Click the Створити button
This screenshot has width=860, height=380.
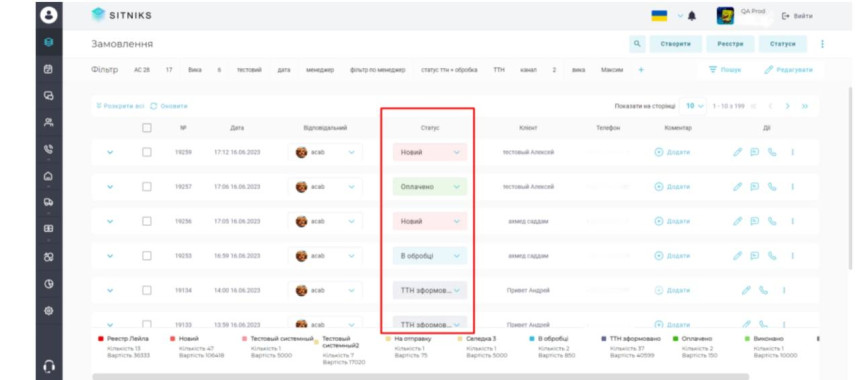coord(676,44)
